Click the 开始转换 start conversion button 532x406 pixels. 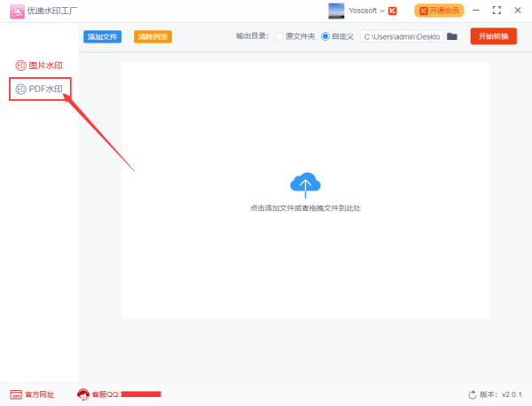(x=493, y=36)
